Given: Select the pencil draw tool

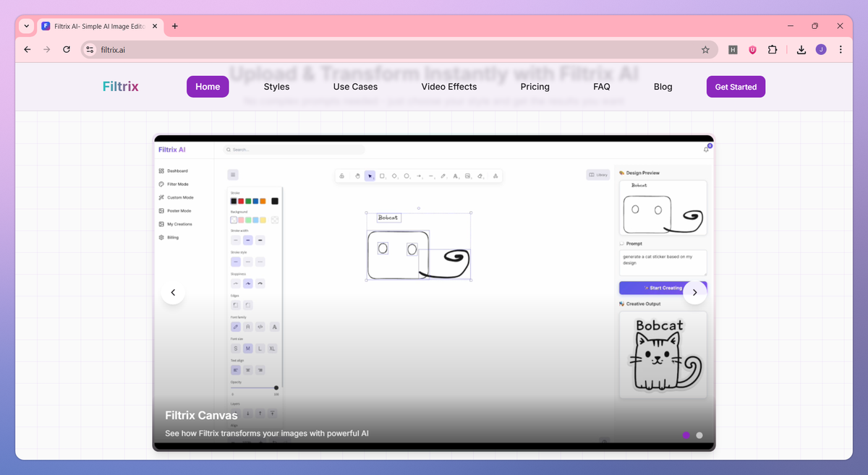Looking at the screenshot, I should (443, 176).
